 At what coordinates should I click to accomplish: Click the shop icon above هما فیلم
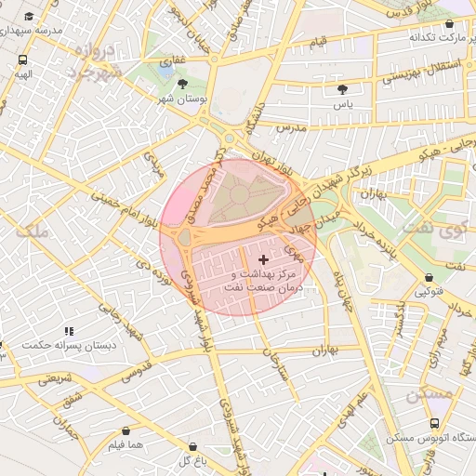click(x=126, y=430)
